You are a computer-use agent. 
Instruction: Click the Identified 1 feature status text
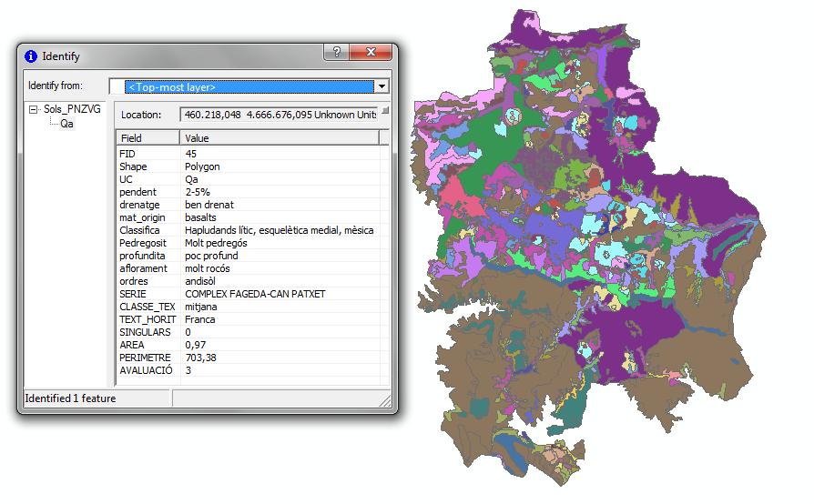pyautogui.click(x=71, y=398)
